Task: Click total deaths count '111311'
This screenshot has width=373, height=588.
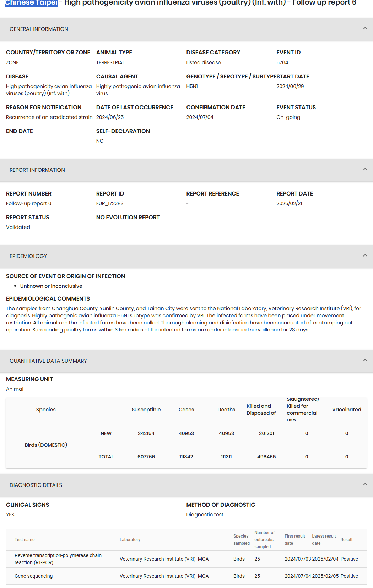Action: pos(226,457)
